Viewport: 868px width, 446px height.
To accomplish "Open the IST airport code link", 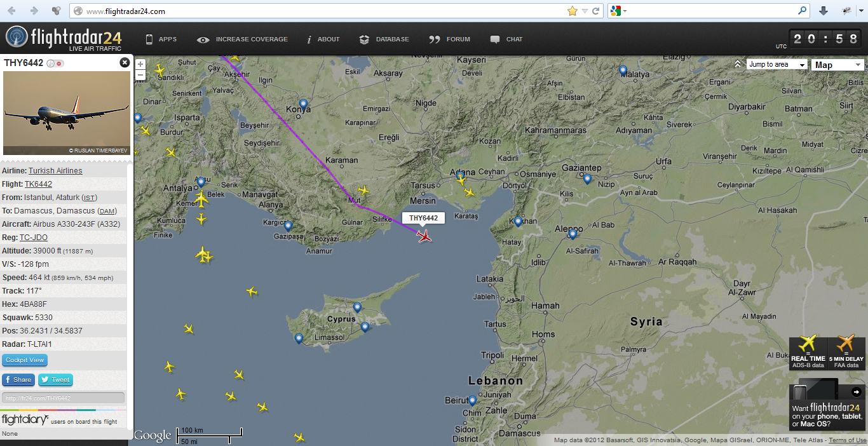I will click(x=89, y=198).
